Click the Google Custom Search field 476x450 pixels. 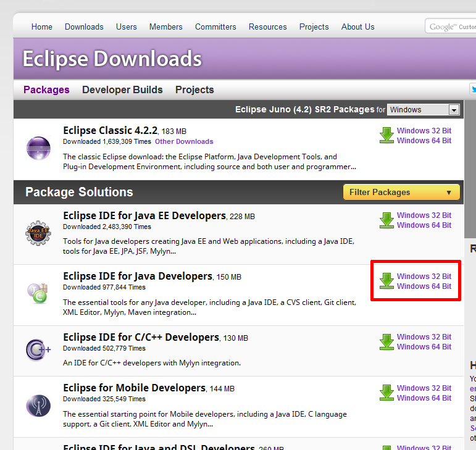coord(451,27)
